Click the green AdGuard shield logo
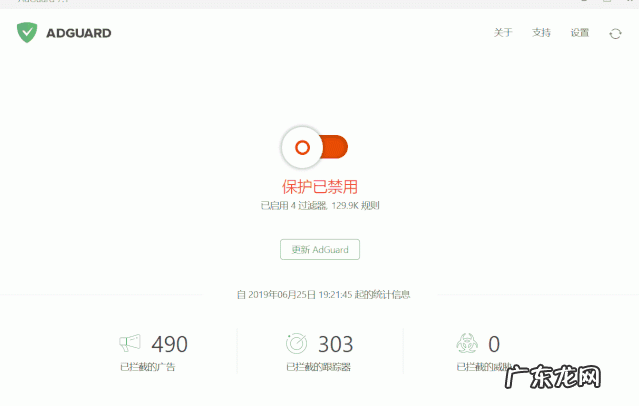 coord(27,33)
